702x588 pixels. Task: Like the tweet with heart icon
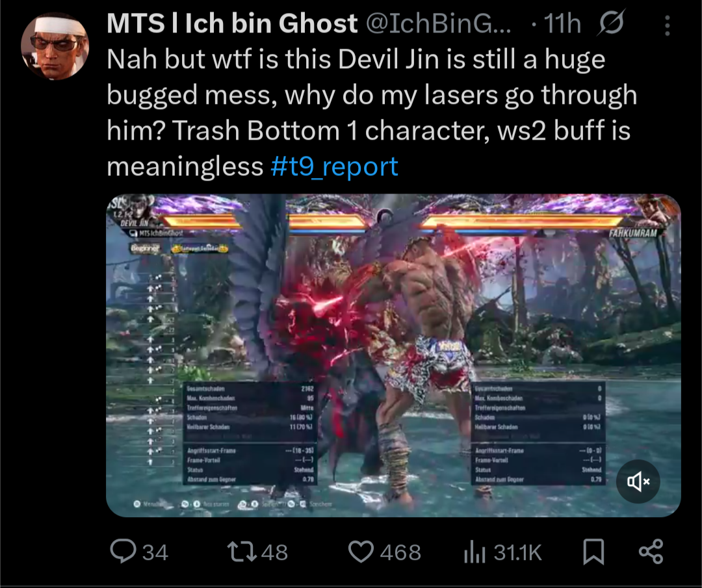point(361,552)
